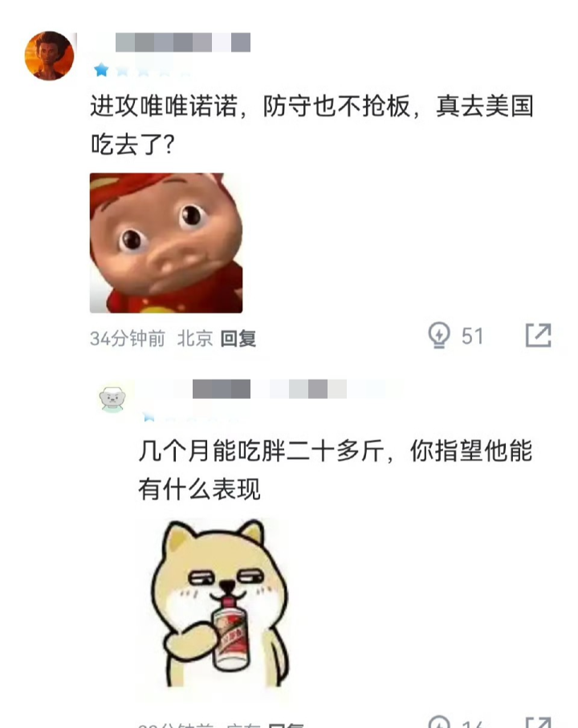Screen dimensions: 578x728
Task: Open the pig cartoon sticker image
Action: 166,243
